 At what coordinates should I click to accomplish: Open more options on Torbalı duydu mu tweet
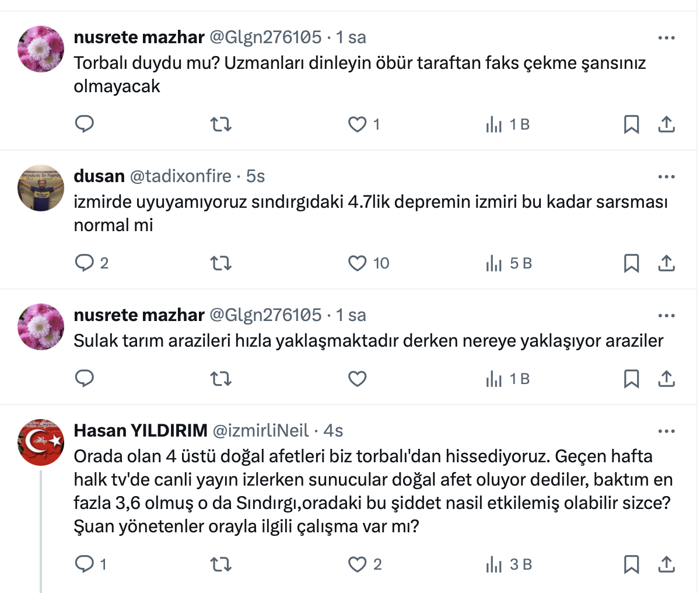666,38
